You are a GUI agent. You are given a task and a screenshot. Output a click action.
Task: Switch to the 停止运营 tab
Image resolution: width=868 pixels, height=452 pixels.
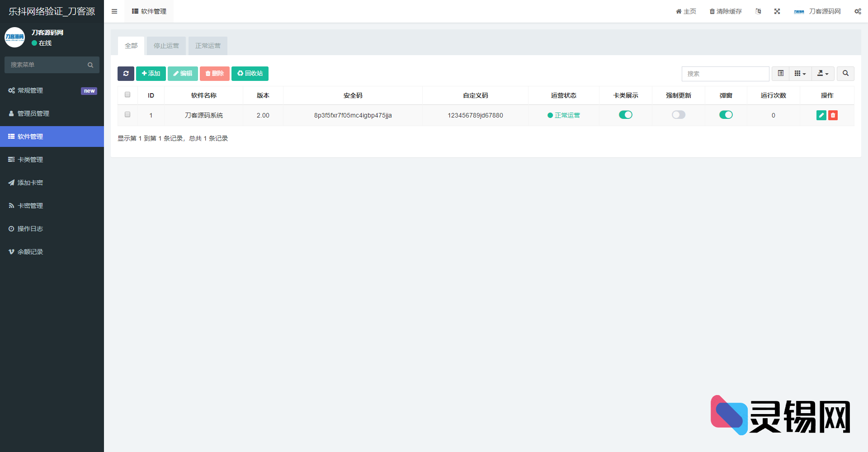tap(166, 46)
